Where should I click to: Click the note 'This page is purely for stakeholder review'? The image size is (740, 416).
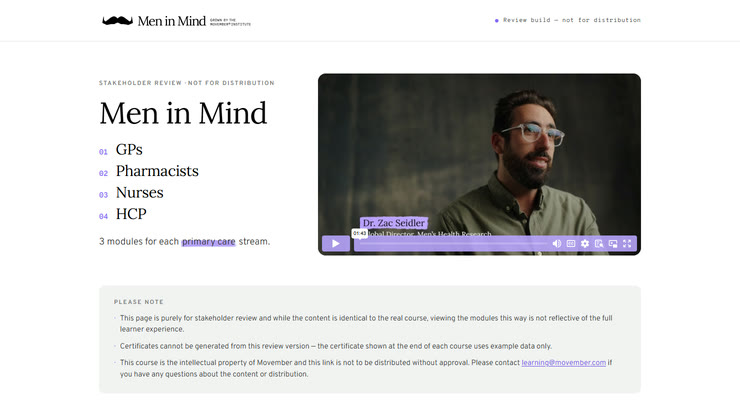pos(366,323)
